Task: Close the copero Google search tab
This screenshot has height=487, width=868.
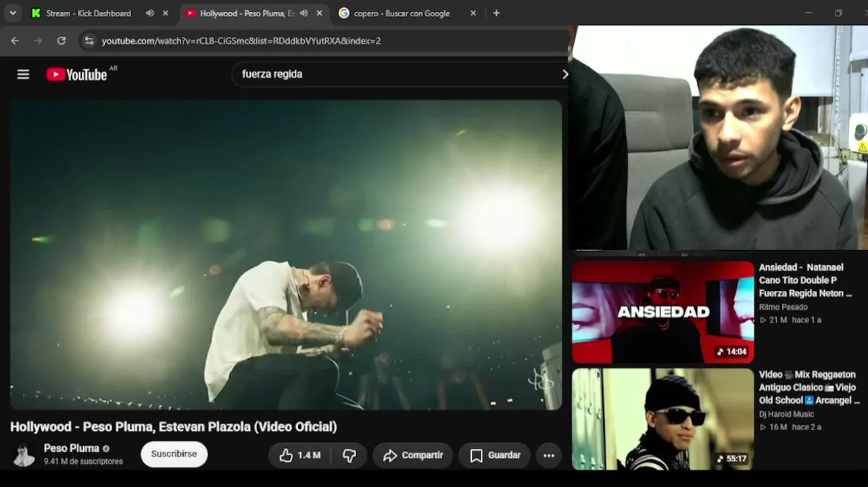Action: [x=473, y=14]
